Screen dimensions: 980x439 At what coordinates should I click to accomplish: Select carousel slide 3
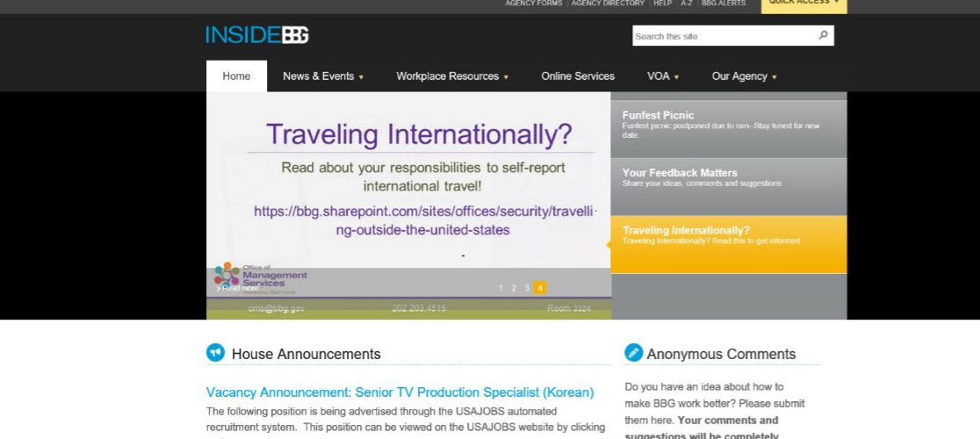527,288
